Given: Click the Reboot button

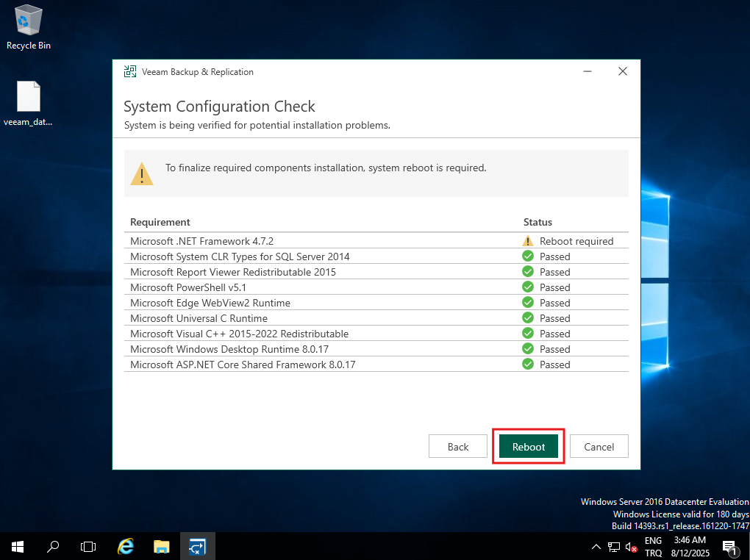Looking at the screenshot, I should 529,446.
